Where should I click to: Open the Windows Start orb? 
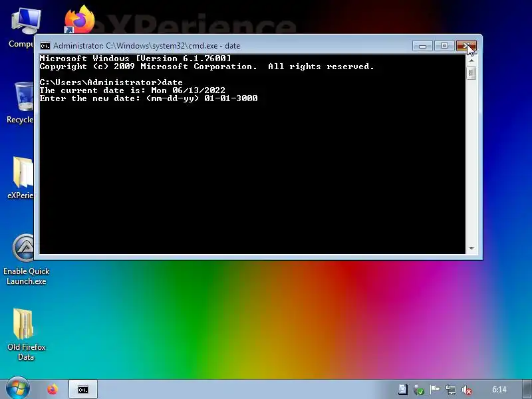click(x=18, y=388)
